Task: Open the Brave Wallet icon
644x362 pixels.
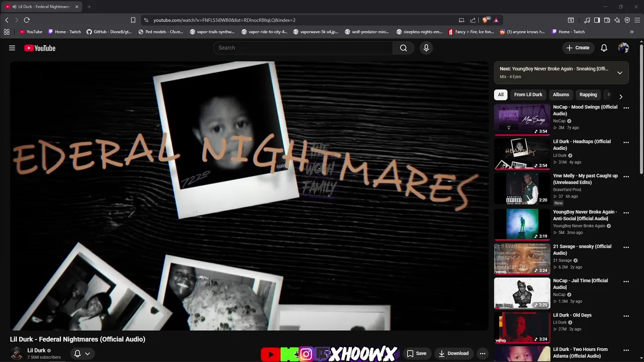Action: [607, 20]
